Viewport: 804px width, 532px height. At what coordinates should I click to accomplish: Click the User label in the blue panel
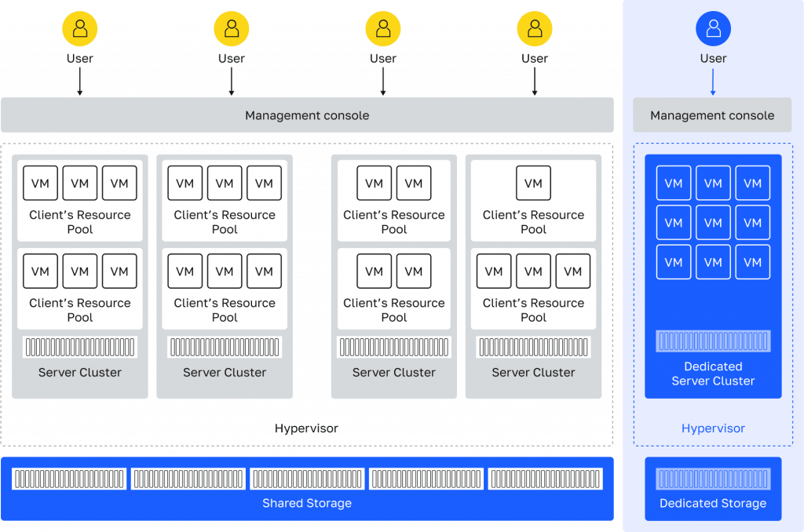(x=713, y=59)
